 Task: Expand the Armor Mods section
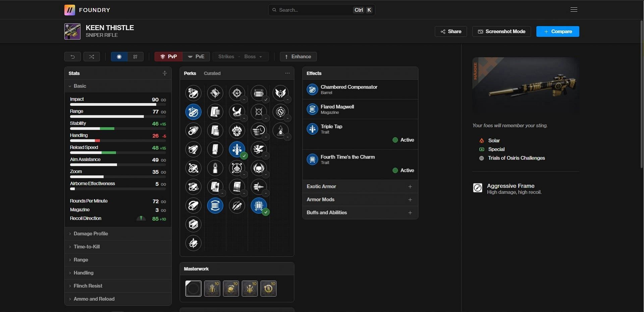point(360,200)
